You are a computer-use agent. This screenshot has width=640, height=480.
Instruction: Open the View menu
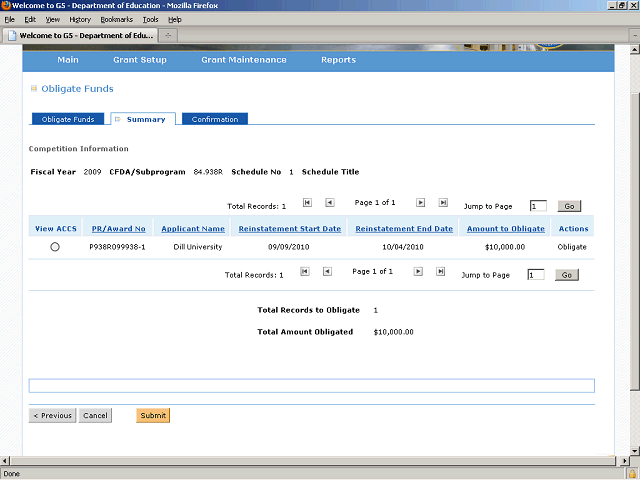53,20
